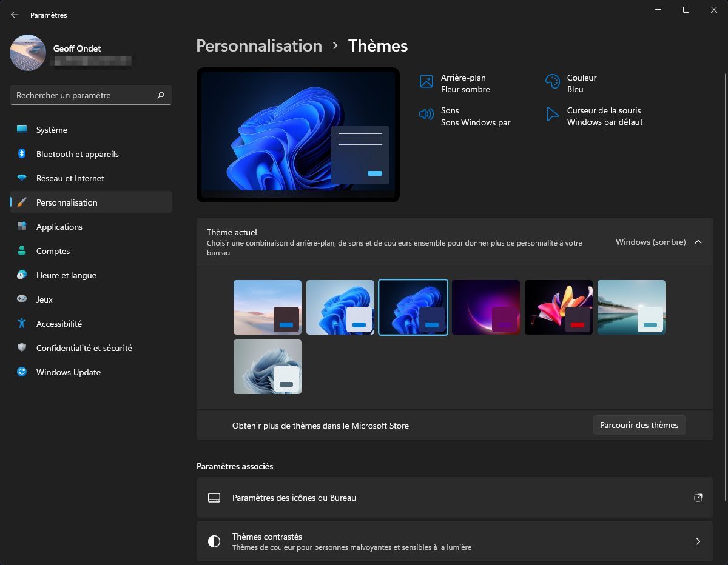Click the Windows (sombre) theme dropdown label
Screen dimensions: 728x565
(x=650, y=242)
